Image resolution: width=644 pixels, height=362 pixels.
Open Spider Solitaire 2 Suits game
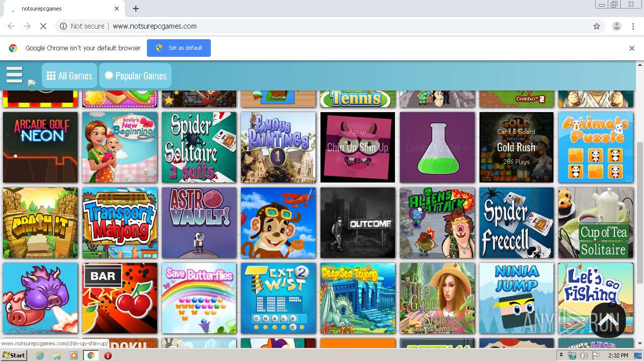pos(199,147)
